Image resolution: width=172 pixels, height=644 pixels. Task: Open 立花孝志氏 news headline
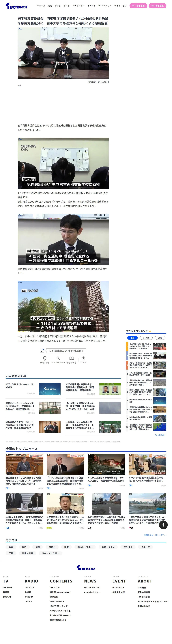(65, 520)
